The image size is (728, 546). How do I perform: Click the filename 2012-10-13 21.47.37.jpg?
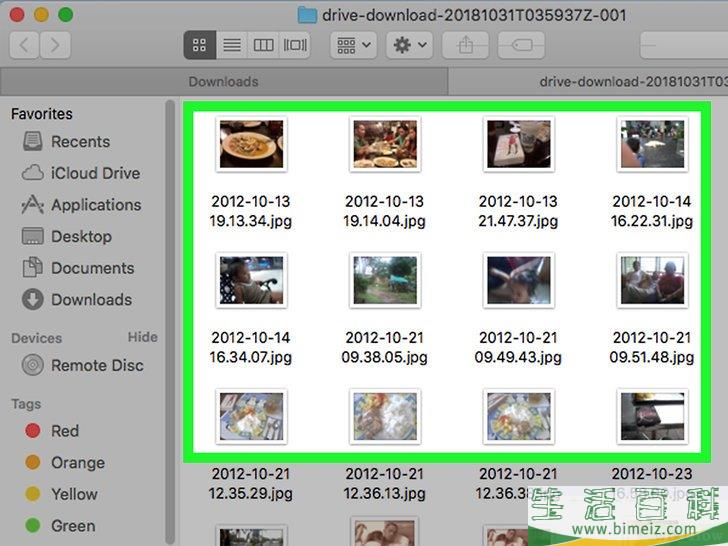[518, 211]
